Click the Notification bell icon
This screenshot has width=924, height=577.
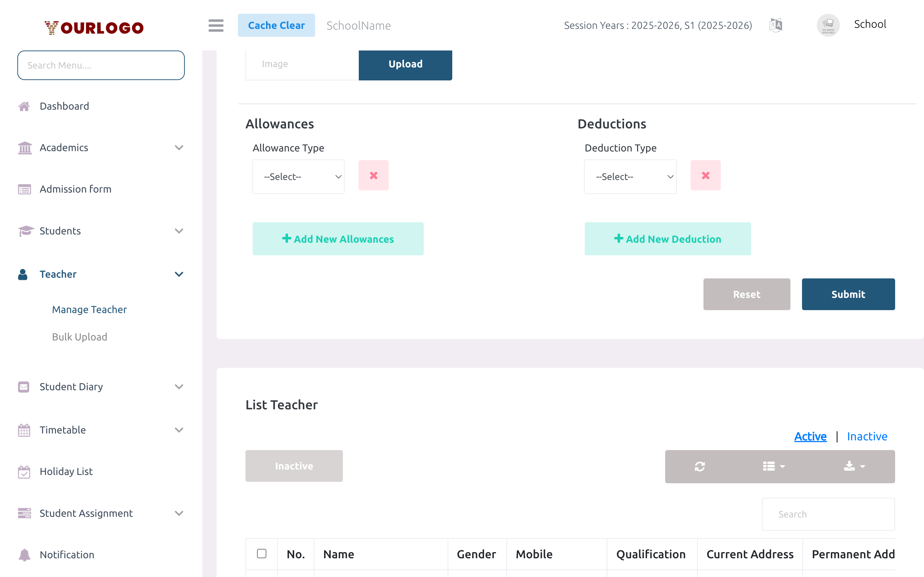(24, 555)
